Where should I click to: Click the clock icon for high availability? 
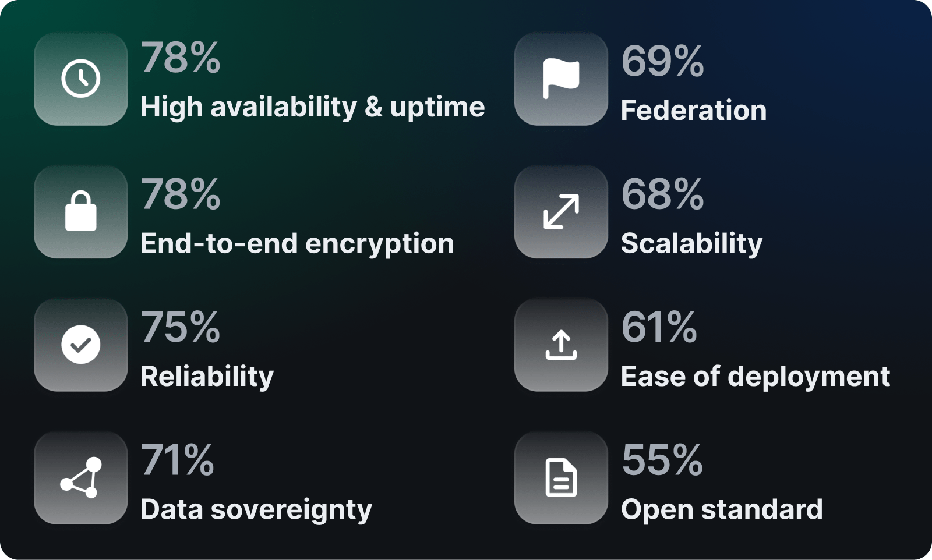pos(81,79)
